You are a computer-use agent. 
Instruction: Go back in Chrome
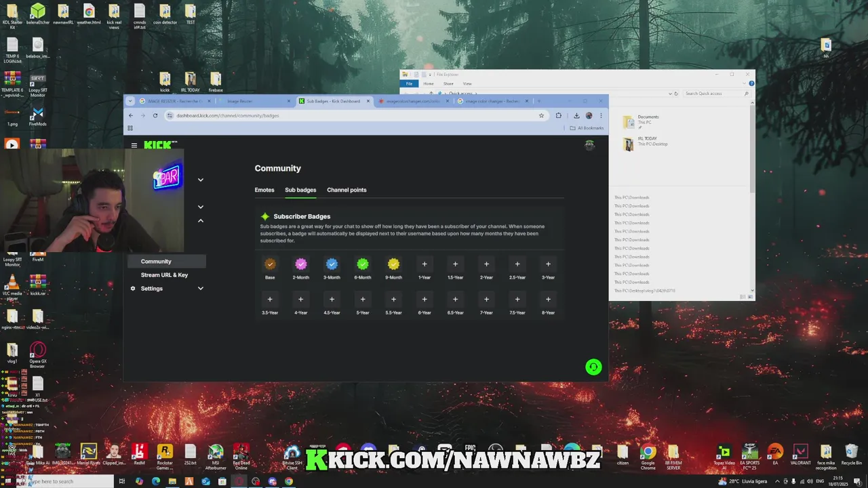(131, 115)
